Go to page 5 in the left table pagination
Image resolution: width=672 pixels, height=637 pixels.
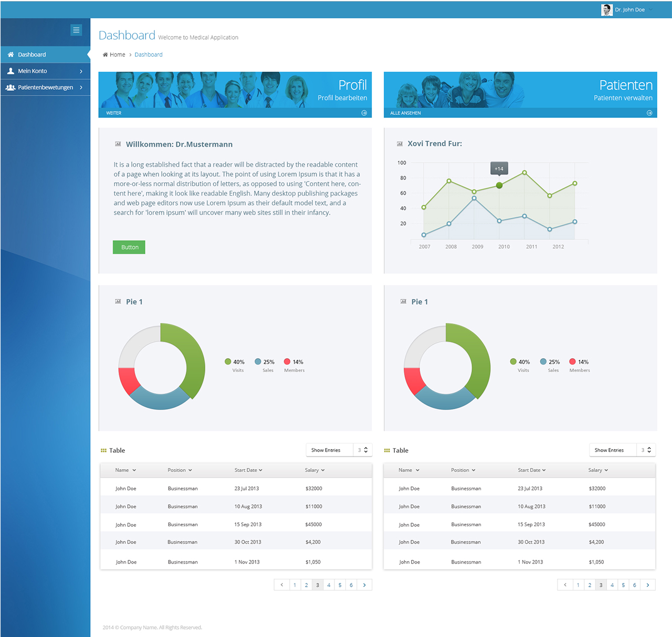(x=340, y=585)
